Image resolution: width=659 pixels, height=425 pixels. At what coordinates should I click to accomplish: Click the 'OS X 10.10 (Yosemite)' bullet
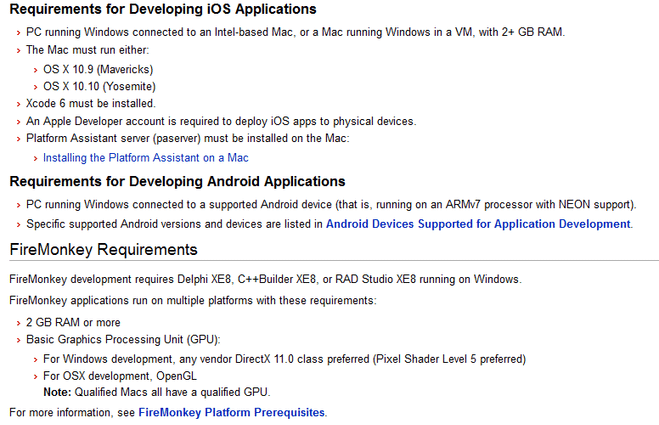[100, 86]
